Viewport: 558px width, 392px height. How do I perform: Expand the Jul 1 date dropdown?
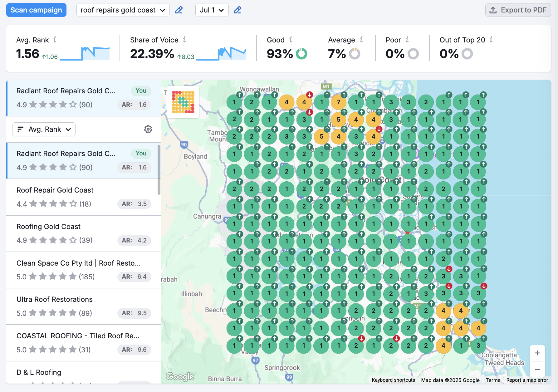coord(212,10)
